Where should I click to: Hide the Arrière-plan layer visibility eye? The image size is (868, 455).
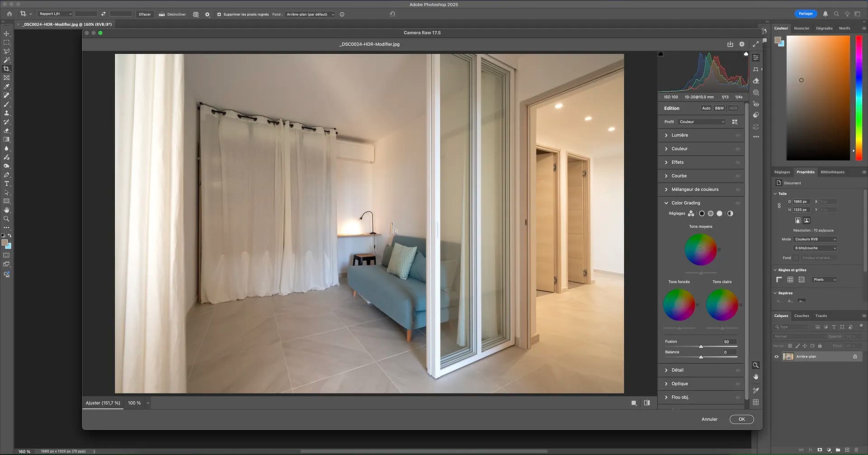777,356
